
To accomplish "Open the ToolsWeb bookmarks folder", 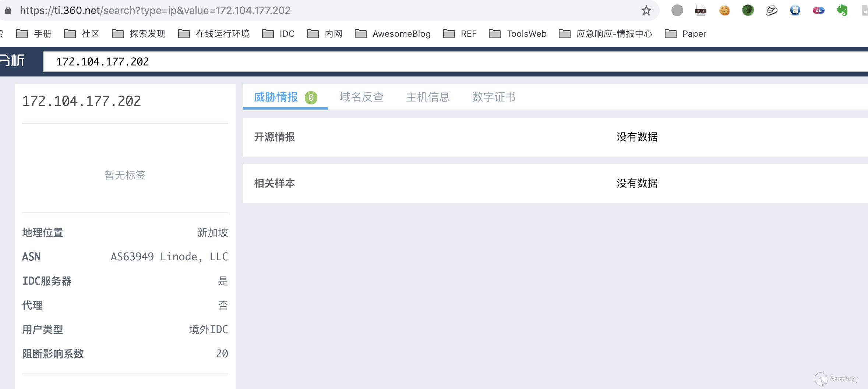I will coord(518,34).
